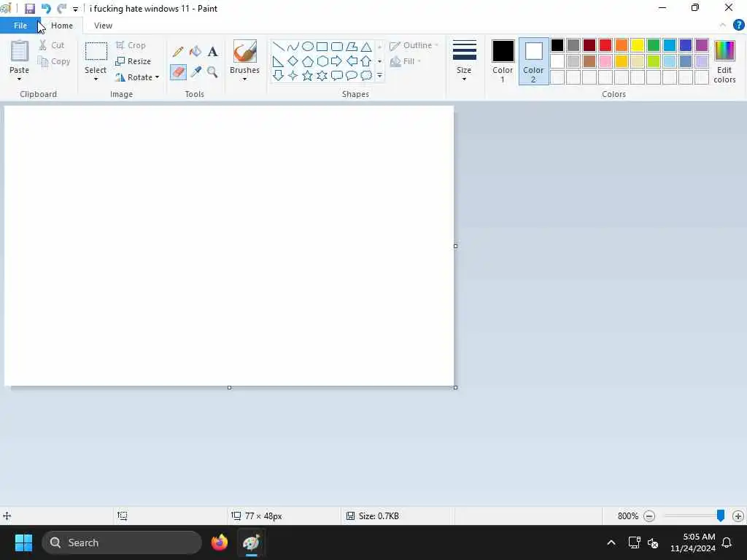Expand the Shapes gallery more arrow
This screenshot has width=747, height=560.
(x=379, y=75)
